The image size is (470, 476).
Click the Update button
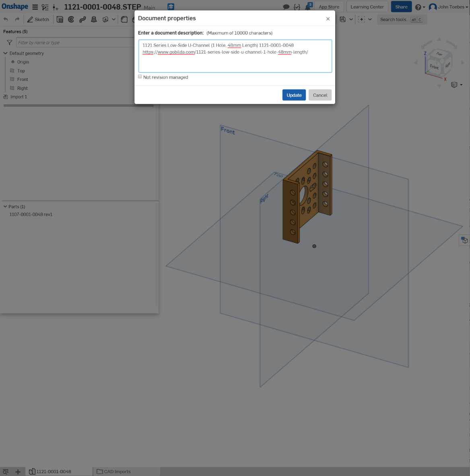coord(294,95)
